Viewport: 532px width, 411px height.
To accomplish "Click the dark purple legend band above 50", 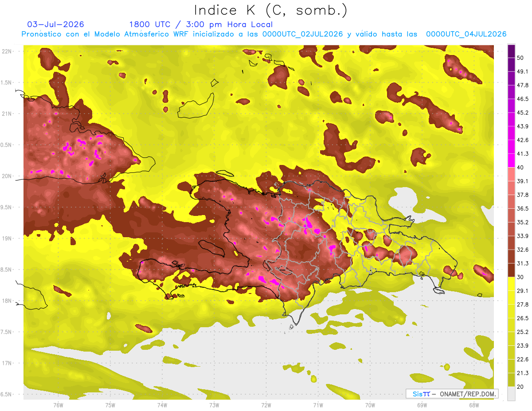I will (511, 51).
